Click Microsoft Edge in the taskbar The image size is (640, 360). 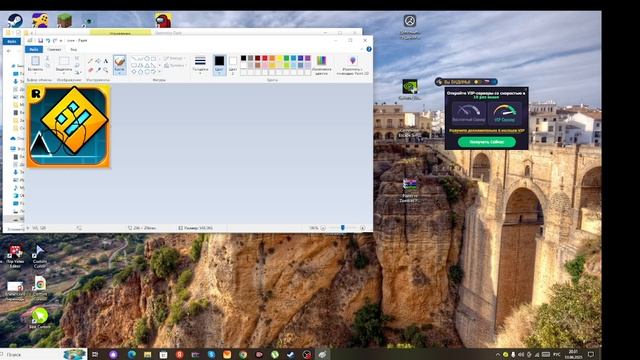click(131, 354)
